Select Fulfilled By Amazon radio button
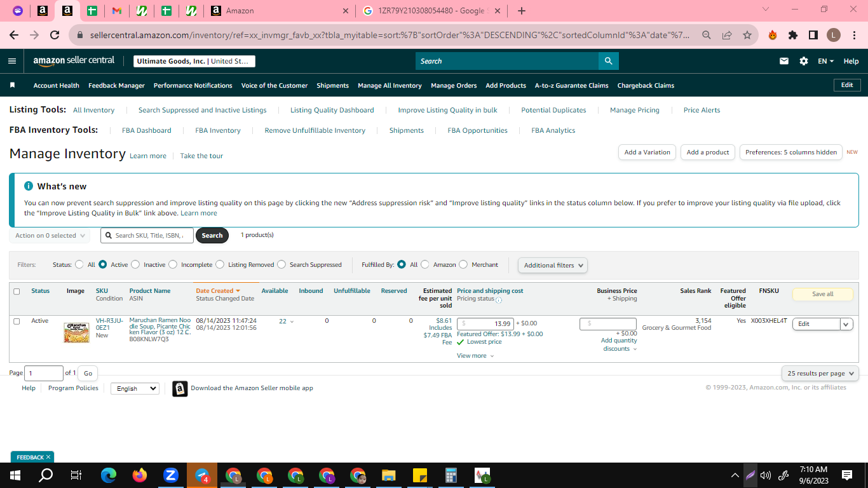 point(425,264)
